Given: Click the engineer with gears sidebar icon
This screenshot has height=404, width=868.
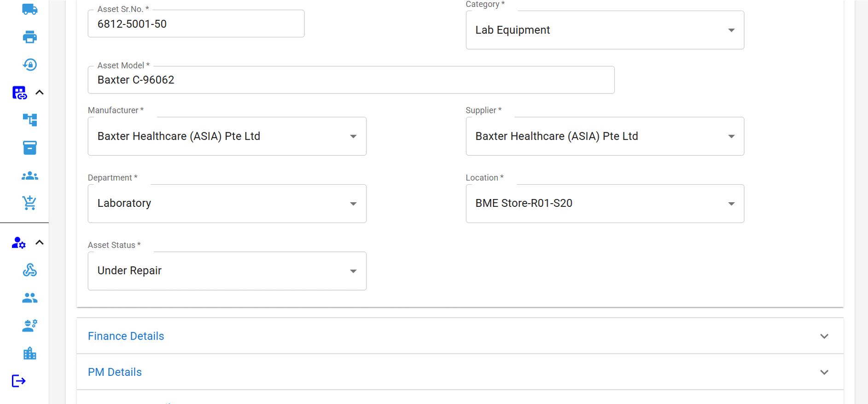Looking at the screenshot, I should point(30,326).
